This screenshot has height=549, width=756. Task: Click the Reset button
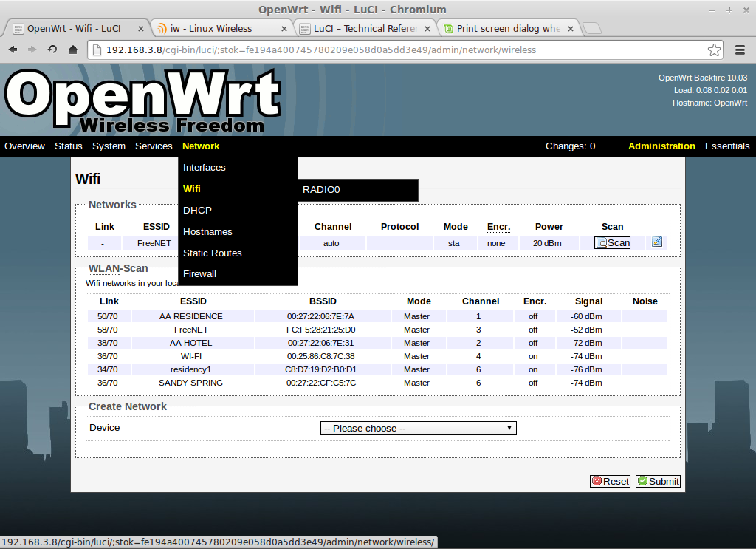click(611, 481)
